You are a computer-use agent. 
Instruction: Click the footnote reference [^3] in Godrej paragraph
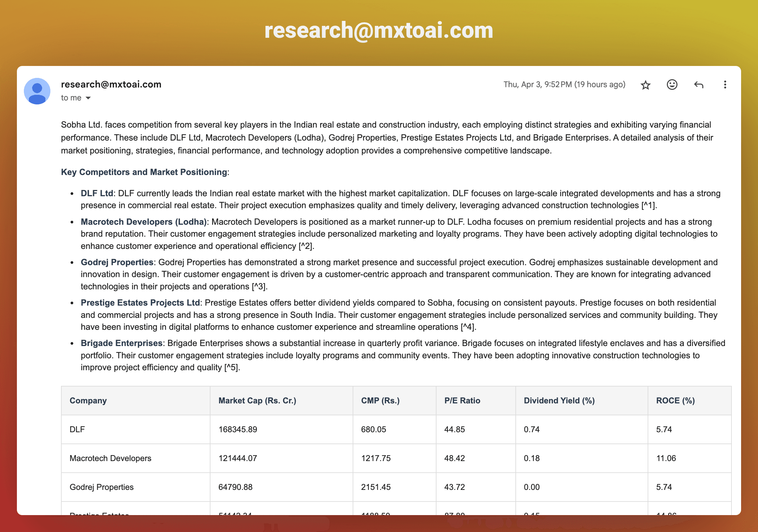pos(259,287)
